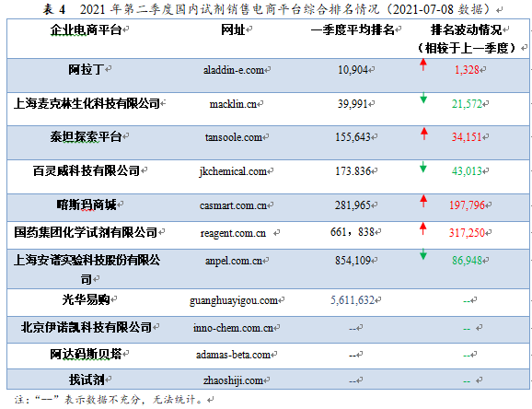Click '上海安谱实验科技股份有限公司'

(x=87, y=269)
